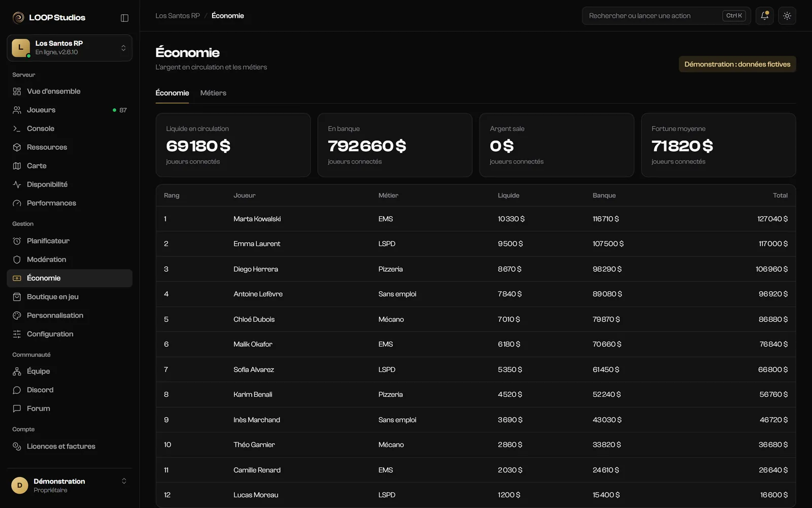The width and height of the screenshot is (812, 508).
Task: Expand the Los Santos RP server switcher
Action: coord(70,48)
